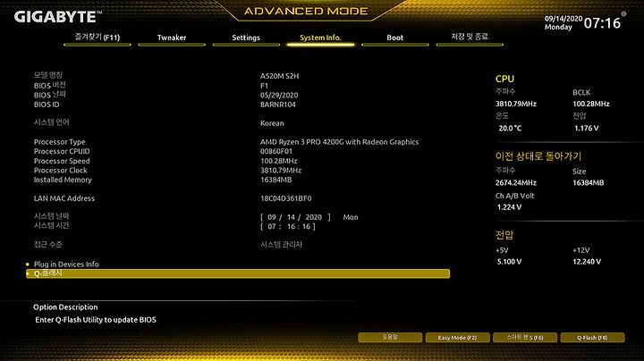Click Processor CPUID value 00860F01
The width and height of the screenshot is (644, 361).
(x=276, y=151)
